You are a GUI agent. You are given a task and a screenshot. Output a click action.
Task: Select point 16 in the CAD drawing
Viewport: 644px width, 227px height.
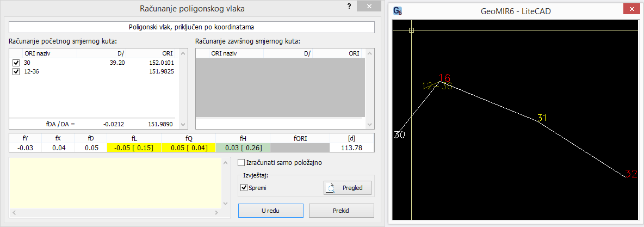tap(444, 78)
